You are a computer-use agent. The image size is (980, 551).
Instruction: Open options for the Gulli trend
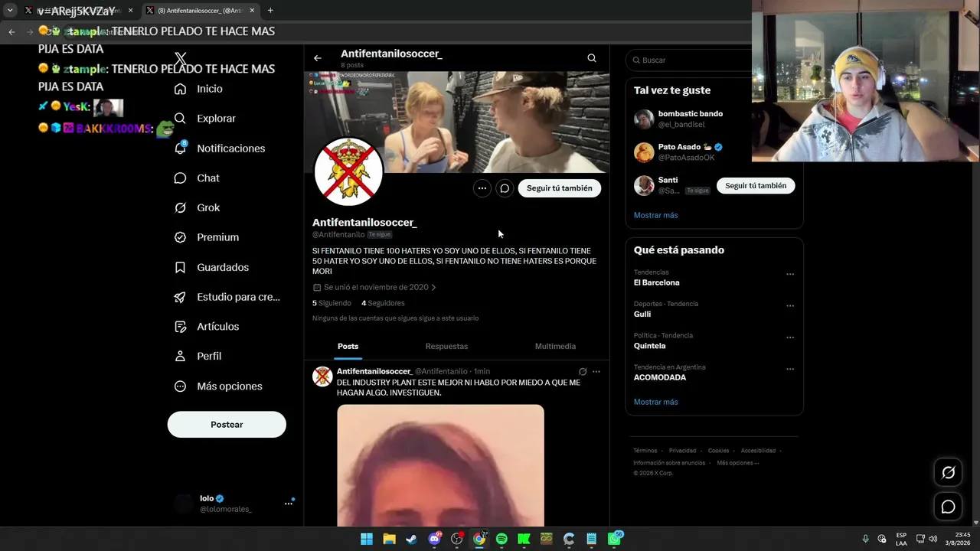tap(790, 306)
